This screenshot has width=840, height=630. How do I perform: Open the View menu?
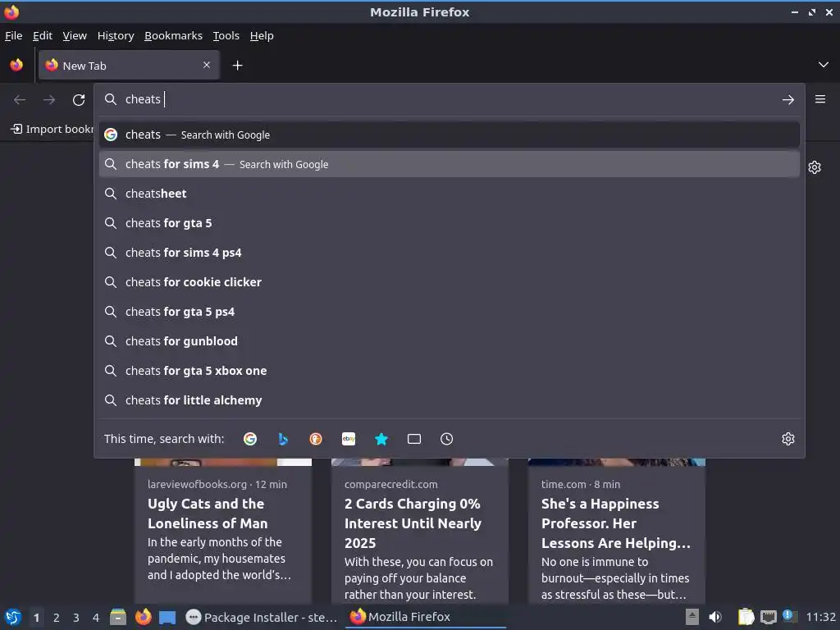pos(75,36)
